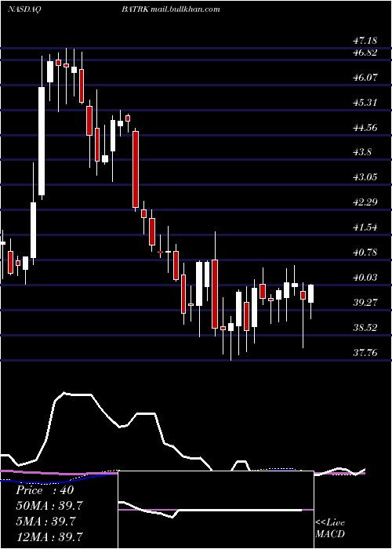Click the 38.52 price axis label
Viewport: 392px width, 549px height.
pos(365,328)
